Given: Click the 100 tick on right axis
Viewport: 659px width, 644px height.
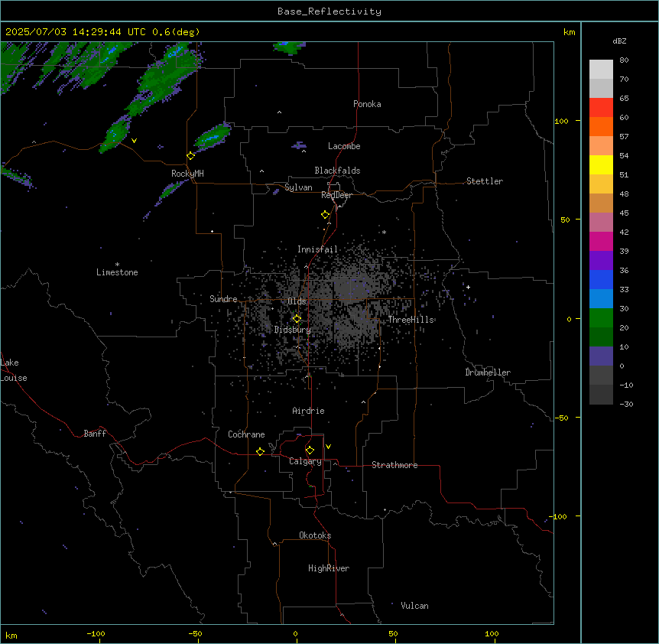Looking at the screenshot, I should pos(561,121).
